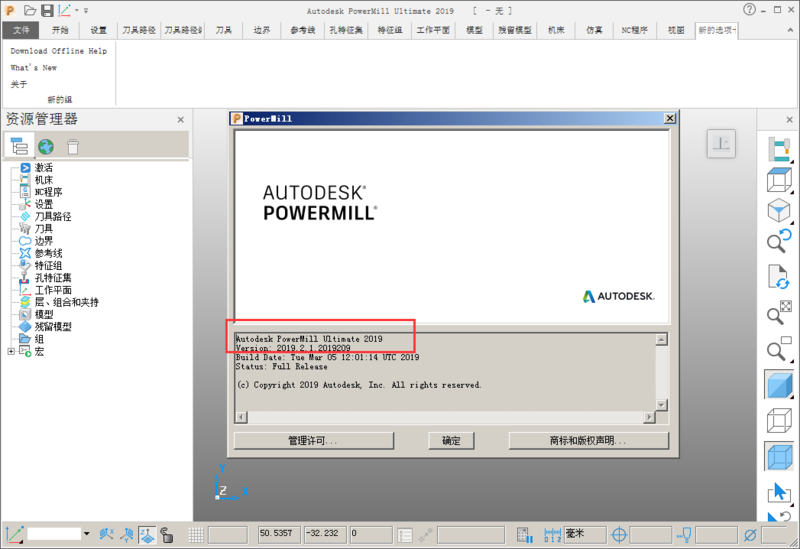Go to the 仿真 ribbon tab
Image resolution: width=800 pixels, height=549 pixels.
(x=594, y=30)
